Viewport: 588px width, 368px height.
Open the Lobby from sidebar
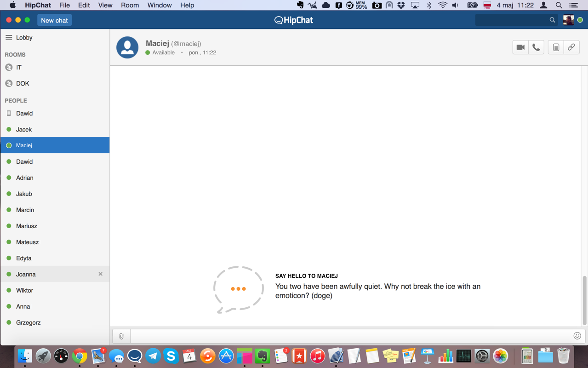click(x=24, y=38)
